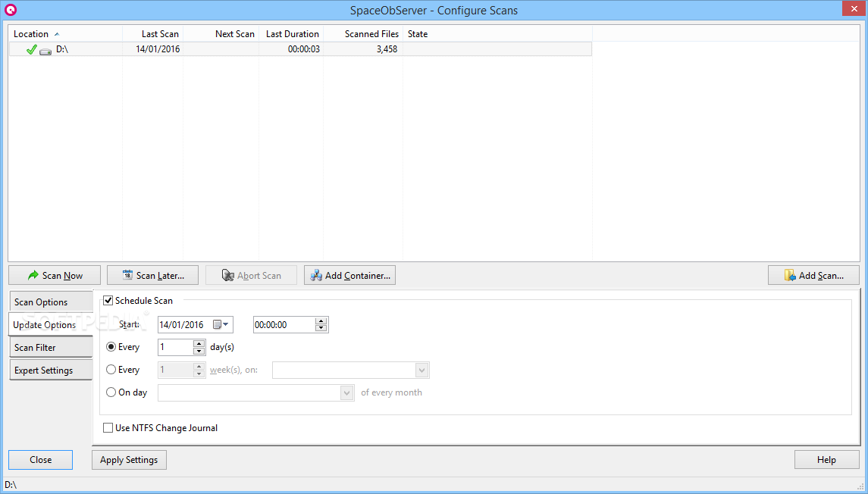The image size is (868, 494).
Task: Decrease the start time with down arrow
Action: click(x=321, y=328)
